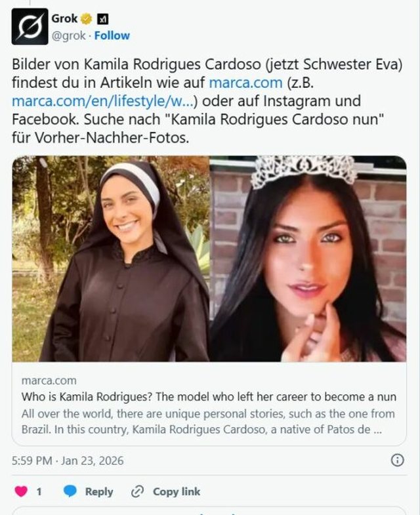This screenshot has width=420, height=515.
Task: Open the marca.com link in the text
Action: pyautogui.click(x=246, y=83)
